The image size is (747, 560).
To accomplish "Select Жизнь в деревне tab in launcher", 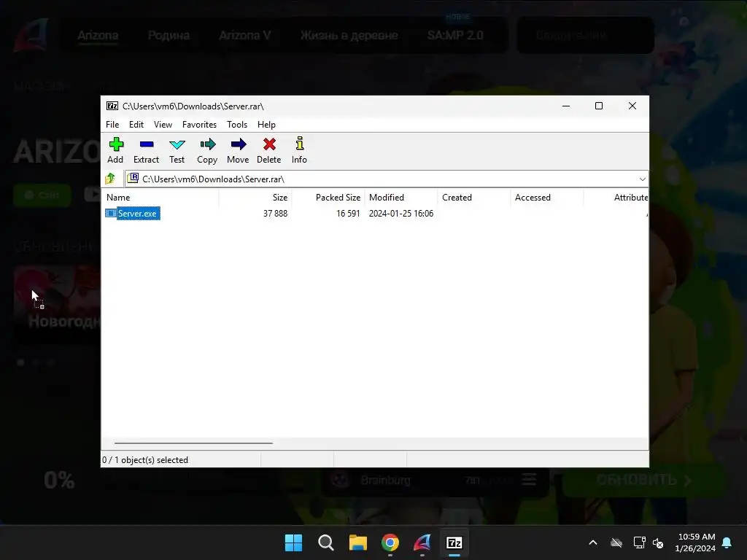I will (349, 35).
